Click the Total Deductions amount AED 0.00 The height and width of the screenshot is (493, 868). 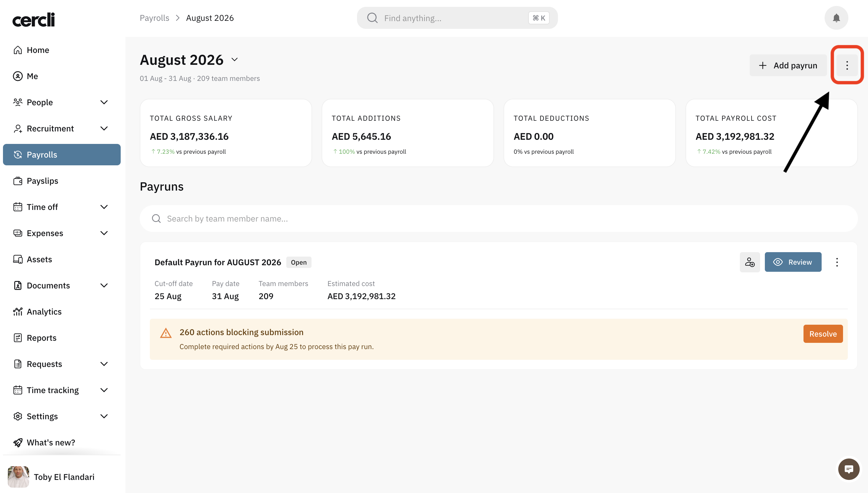click(x=533, y=136)
